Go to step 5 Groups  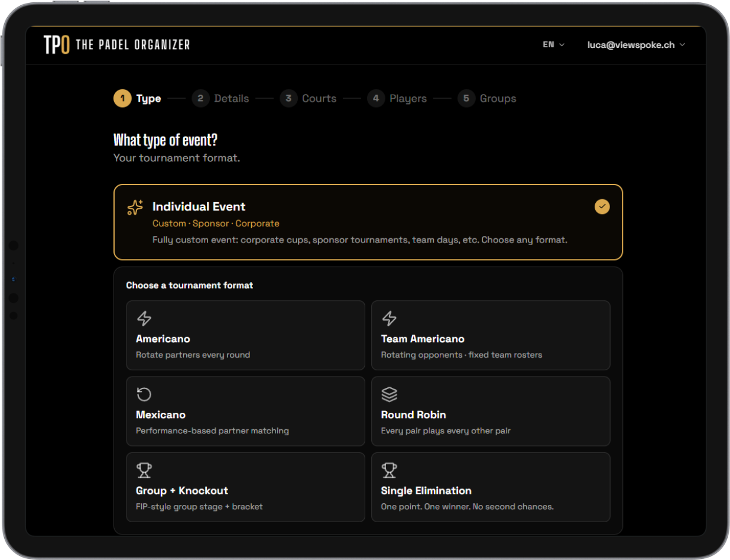(x=487, y=98)
